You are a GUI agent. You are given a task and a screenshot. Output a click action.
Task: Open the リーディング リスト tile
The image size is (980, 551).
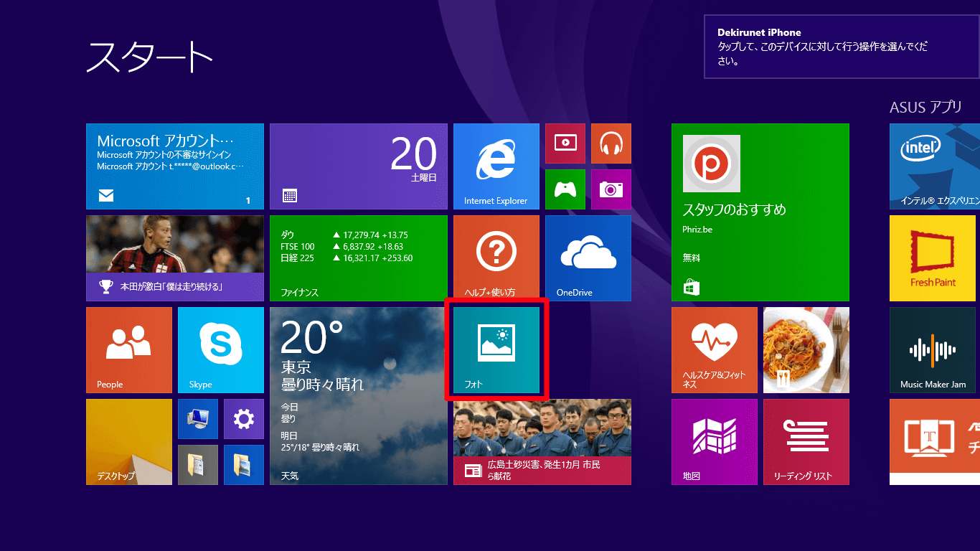pos(806,442)
